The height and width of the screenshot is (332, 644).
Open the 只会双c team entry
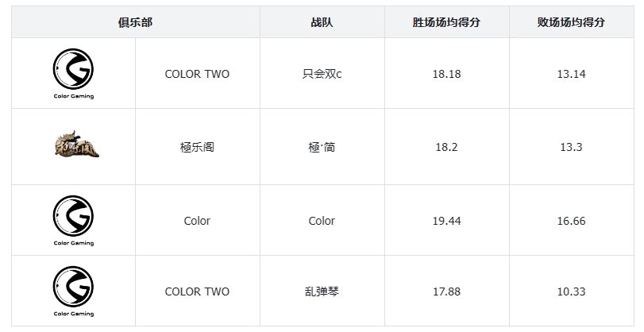pos(322,74)
